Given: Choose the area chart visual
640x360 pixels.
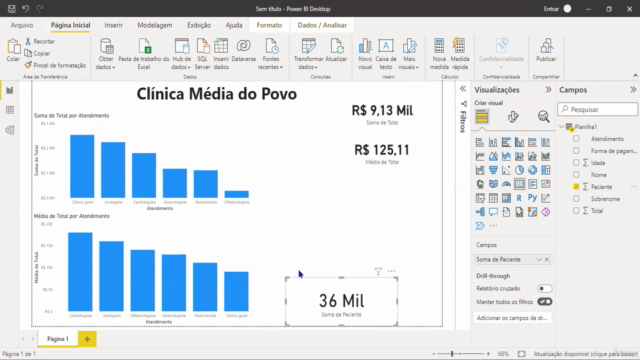Looking at the screenshot, I should 493,156.
